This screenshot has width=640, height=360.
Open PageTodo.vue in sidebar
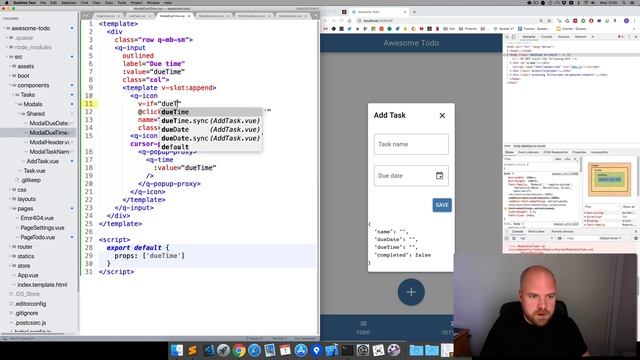tap(38, 237)
